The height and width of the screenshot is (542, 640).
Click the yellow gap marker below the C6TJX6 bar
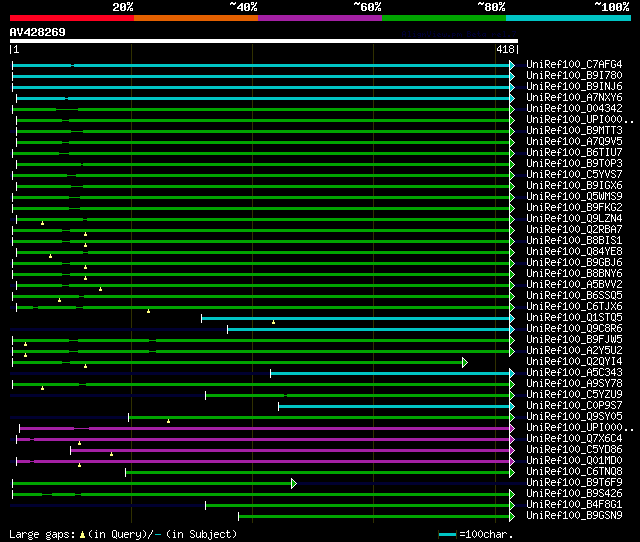[149, 311]
